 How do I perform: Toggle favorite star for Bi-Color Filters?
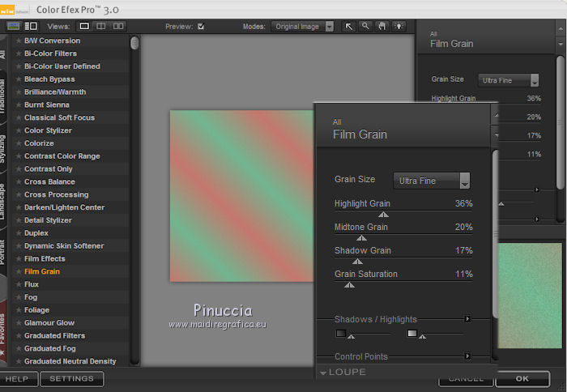click(19, 53)
